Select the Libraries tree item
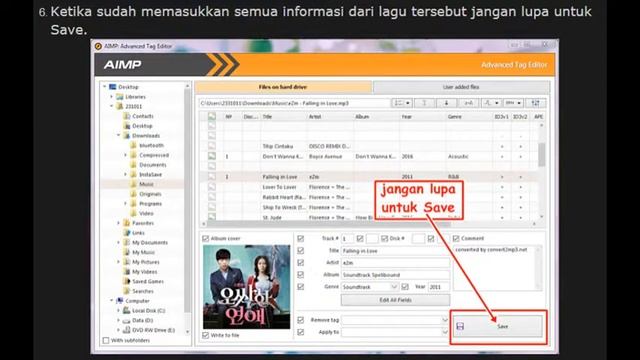 click(135, 97)
